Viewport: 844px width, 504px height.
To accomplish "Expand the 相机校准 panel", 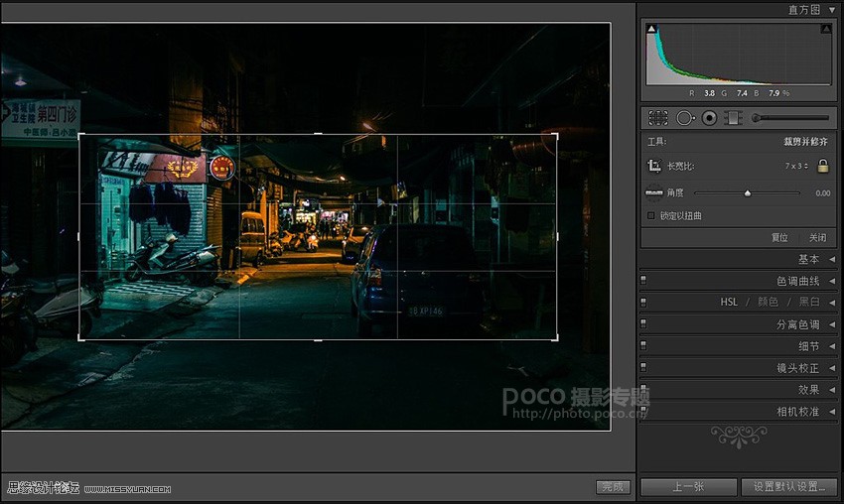I will click(x=832, y=412).
